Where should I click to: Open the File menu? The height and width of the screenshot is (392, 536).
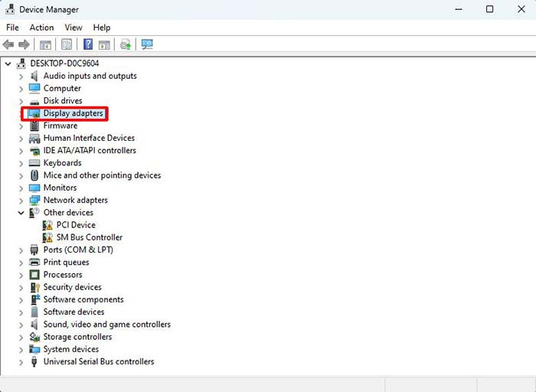12,28
